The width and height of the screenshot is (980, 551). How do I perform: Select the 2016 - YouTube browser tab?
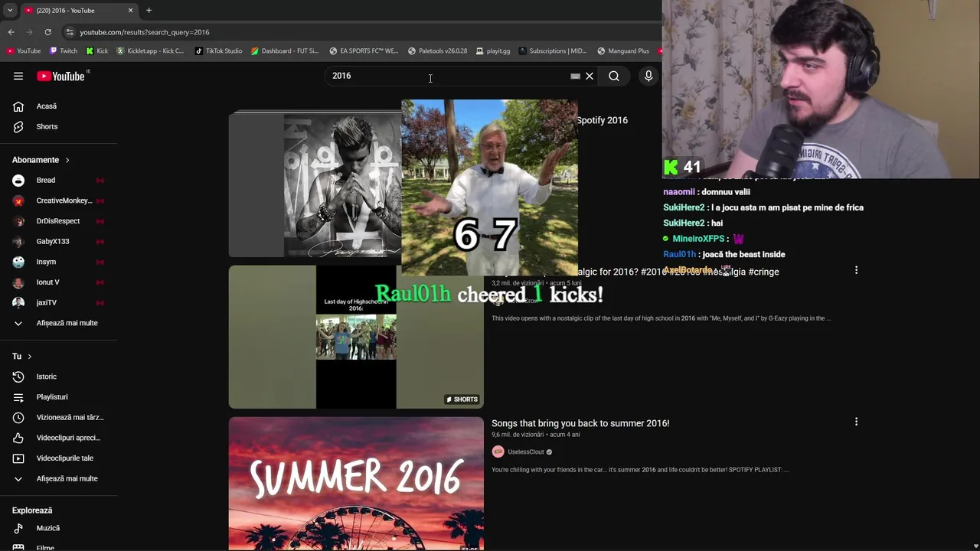click(x=78, y=10)
